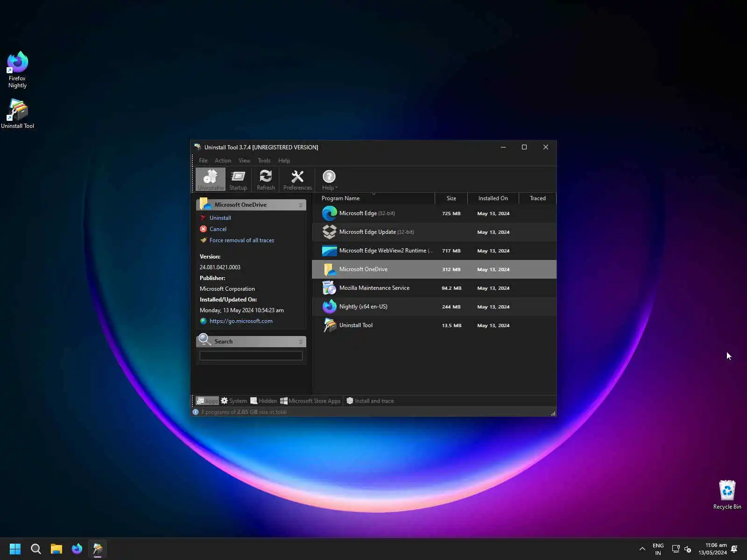The image size is (747, 560).
Task: Open the Help menu
Action: coord(284,161)
